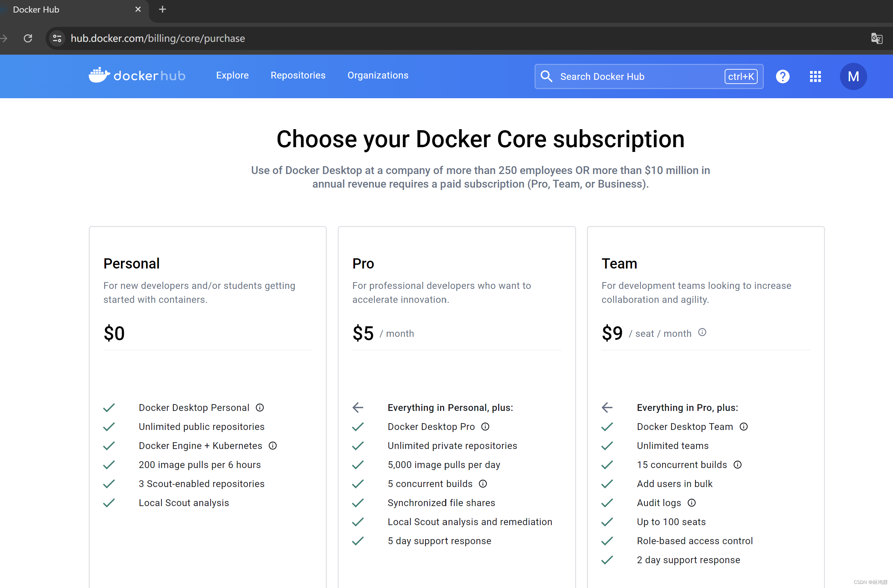
Task: Click the translate page icon
Action: coord(876,38)
